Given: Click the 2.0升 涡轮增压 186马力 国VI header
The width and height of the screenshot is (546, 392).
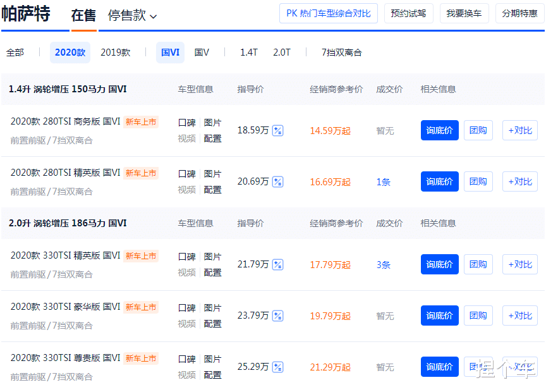Looking at the screenshot, I should point(68,223).
